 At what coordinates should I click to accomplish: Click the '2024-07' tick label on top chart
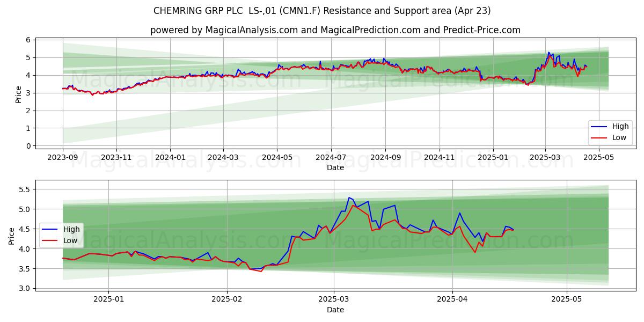[331, 158]
